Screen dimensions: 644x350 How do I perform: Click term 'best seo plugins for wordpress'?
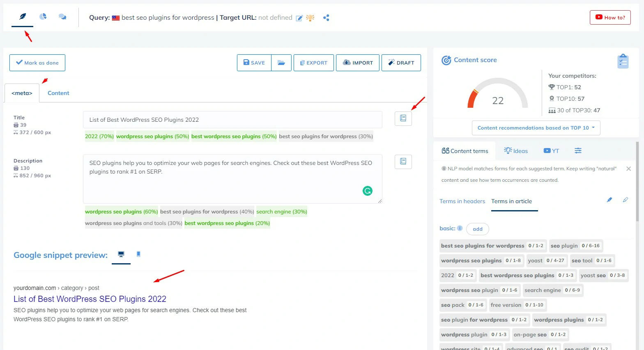click(x=493, y=246)
